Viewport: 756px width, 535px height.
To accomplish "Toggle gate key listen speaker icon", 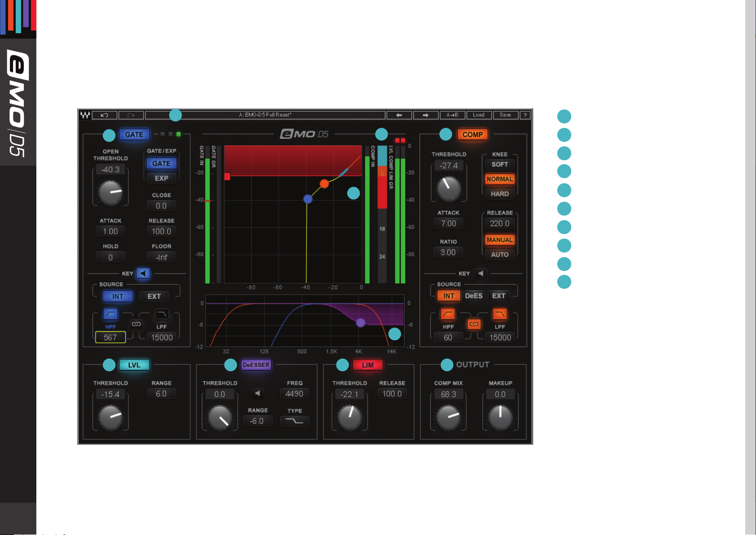I will pyautogui.click(x=143, y=273).
